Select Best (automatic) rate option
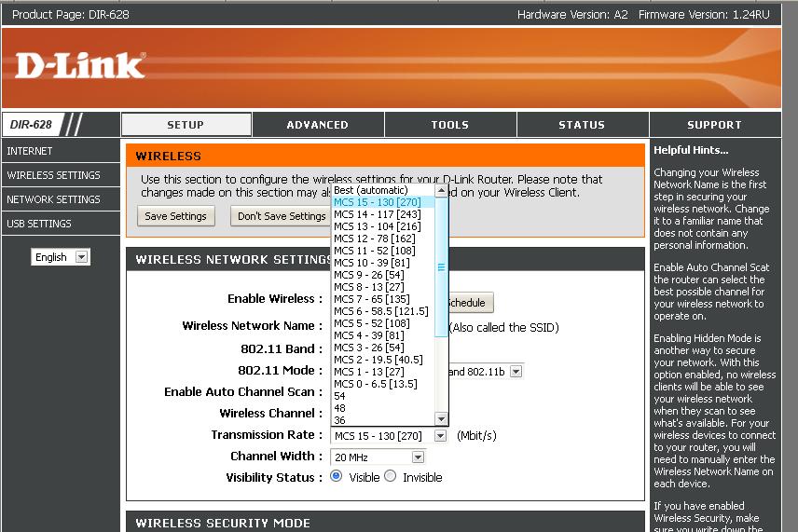 pos(383,190)
